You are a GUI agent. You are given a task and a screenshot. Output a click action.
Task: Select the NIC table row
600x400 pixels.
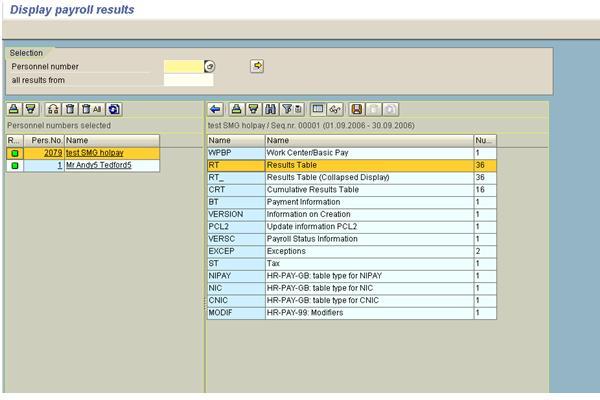coord(352,288)
